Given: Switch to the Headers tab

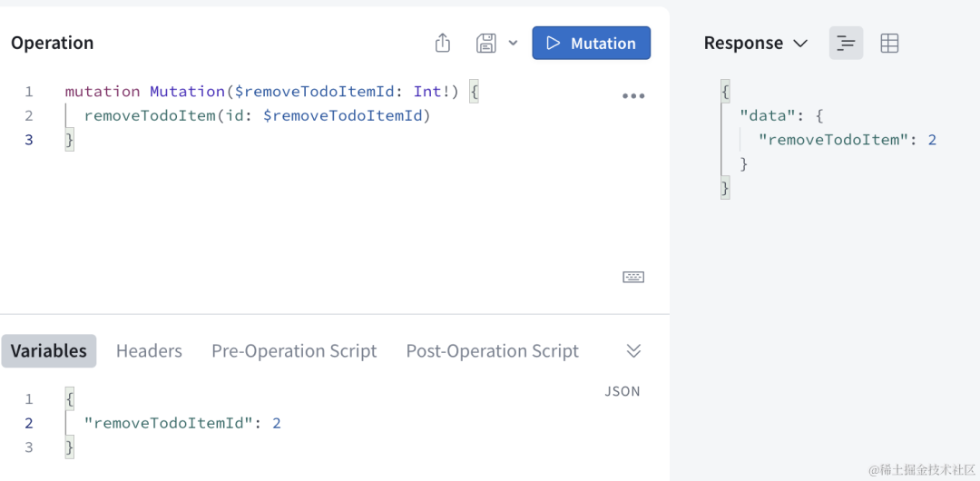Looking at the screenshot, I should [x=149, y=351].
